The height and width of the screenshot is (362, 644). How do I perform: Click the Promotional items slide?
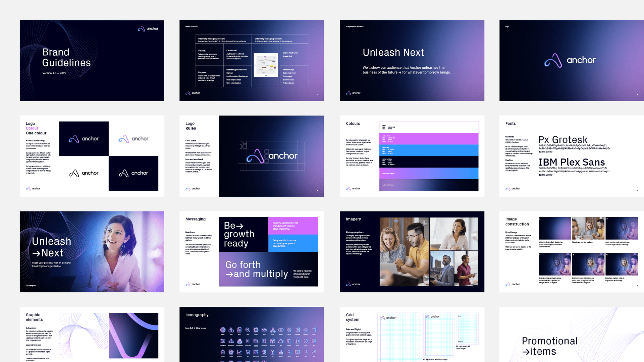572,335
